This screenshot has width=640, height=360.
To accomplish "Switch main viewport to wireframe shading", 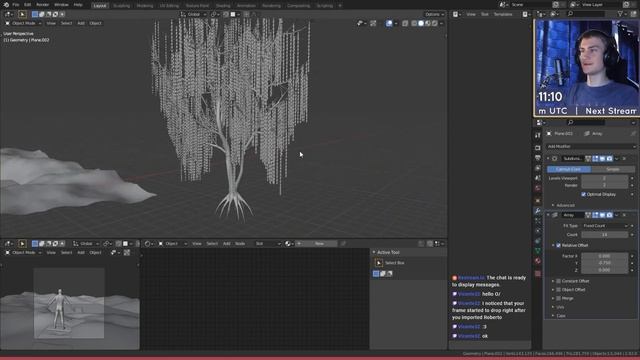I will click(x=414, y=23).
